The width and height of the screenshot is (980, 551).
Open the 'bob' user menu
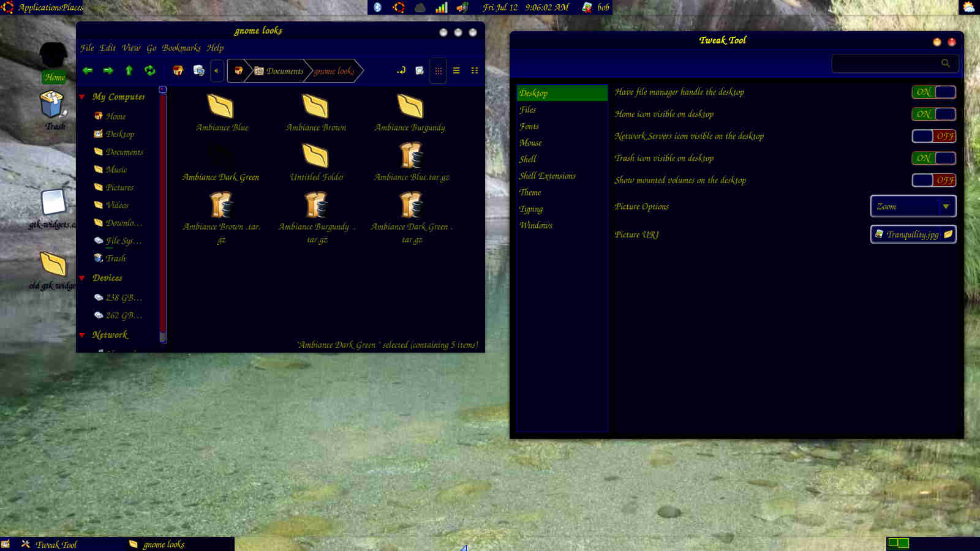(596, 7)
